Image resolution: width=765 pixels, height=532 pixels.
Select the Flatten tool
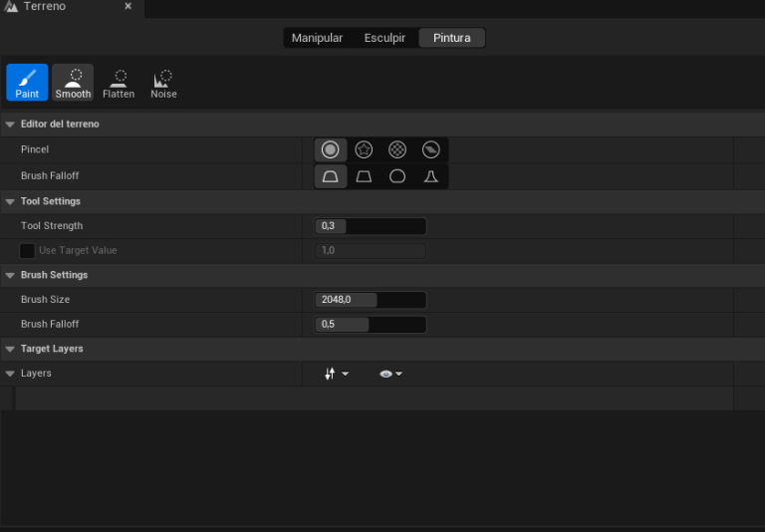(119, 83)
